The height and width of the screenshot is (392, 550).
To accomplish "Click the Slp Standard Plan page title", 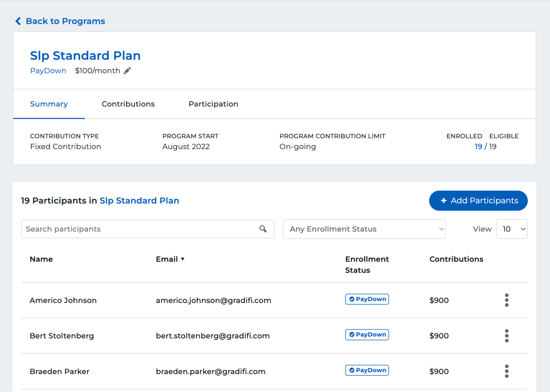I will click(x=85, y=56).
